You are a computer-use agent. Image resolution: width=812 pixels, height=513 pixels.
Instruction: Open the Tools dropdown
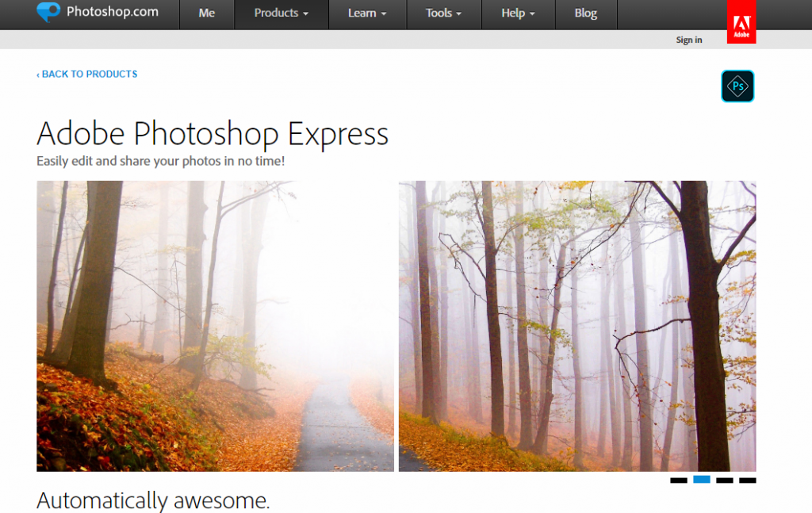click(442, 13)
